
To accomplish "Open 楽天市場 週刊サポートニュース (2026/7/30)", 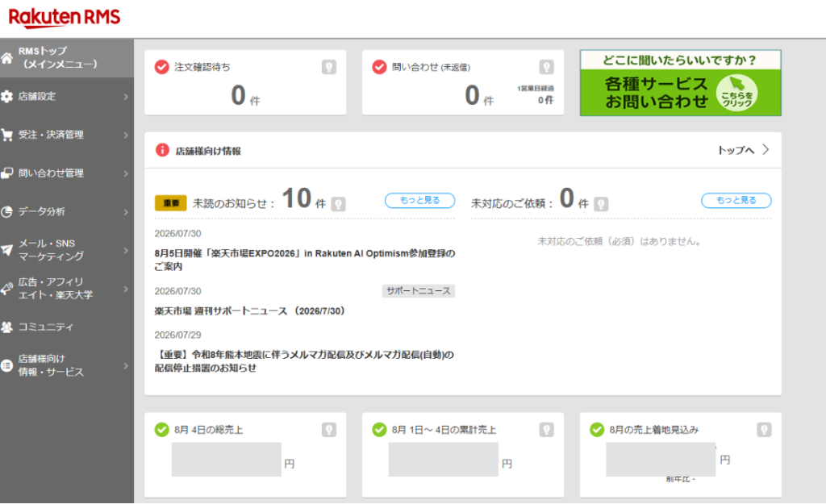I will click(x=250, y=311).
